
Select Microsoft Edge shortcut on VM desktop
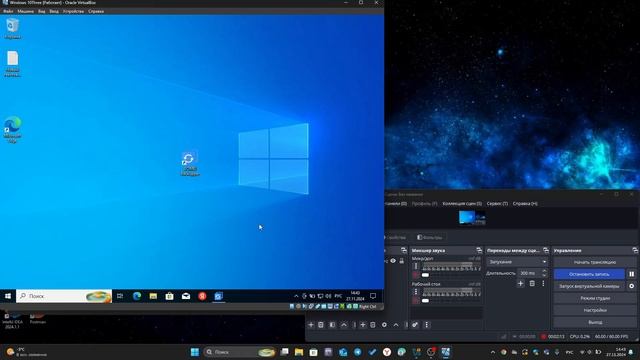coord(13,130)
